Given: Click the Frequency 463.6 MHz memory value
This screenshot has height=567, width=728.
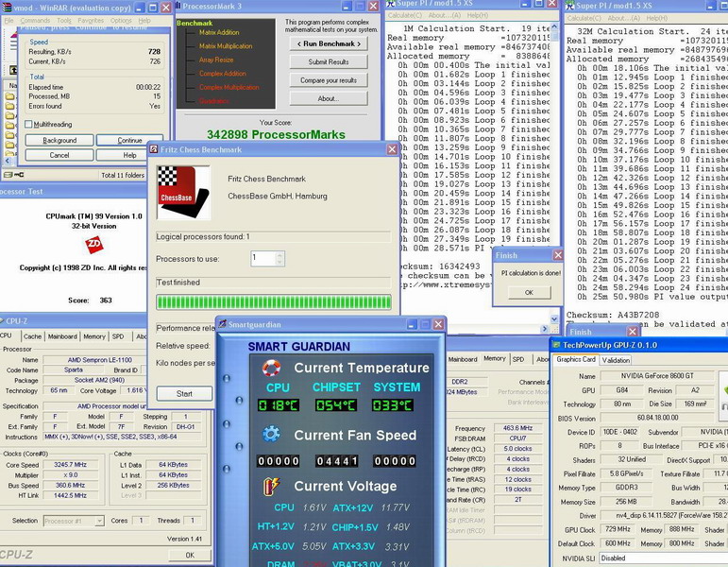Looking at the screenshot, I should pos(517,428).
